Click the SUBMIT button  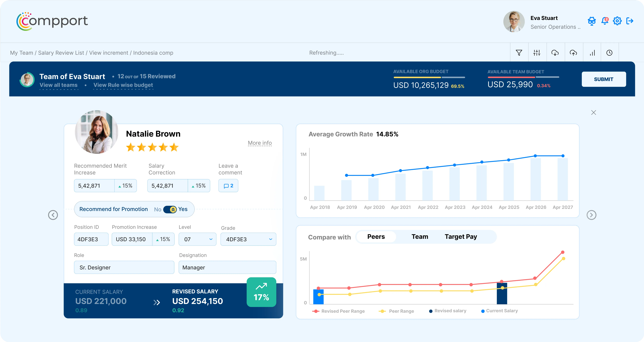coord(604,79)
